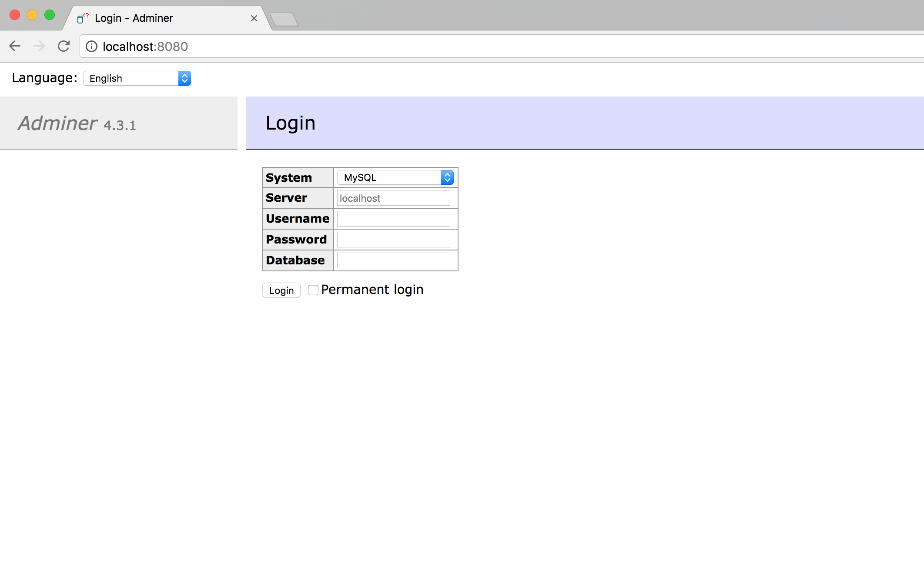Click the green macOS fullscreen button
The width and height of the screenshot is (924, 567).
coord(50,15)
